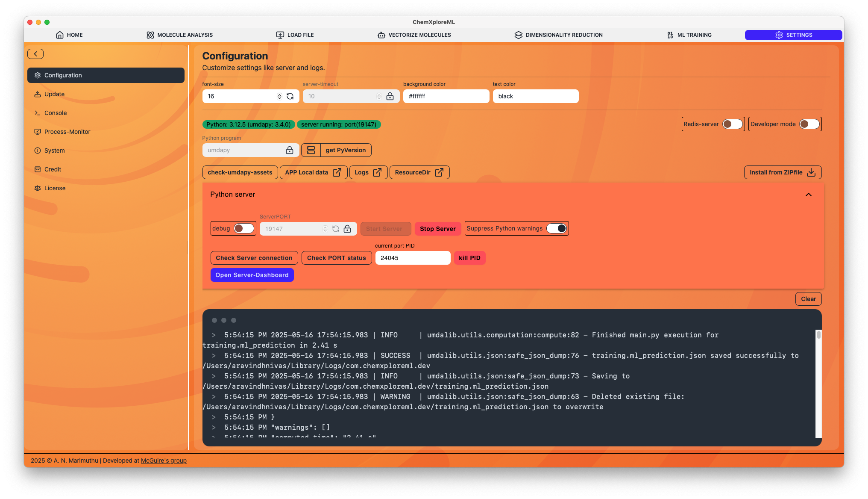
Task: Click the server-timeout lock icon
Action: [x=390, y=96]
